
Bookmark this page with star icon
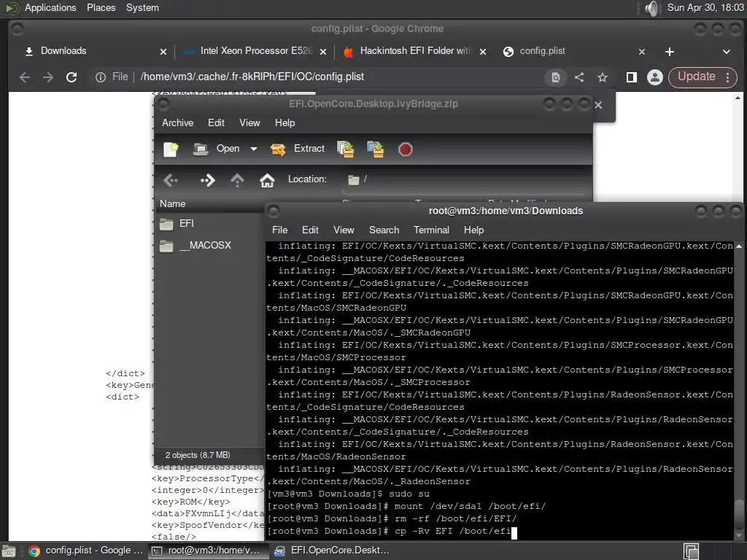[x=603, y=77]
